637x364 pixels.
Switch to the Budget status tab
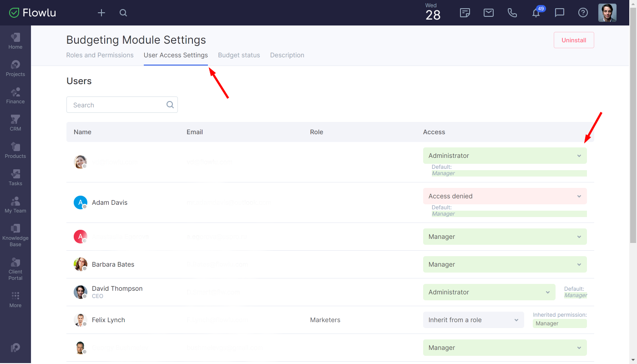pos(239,55)
